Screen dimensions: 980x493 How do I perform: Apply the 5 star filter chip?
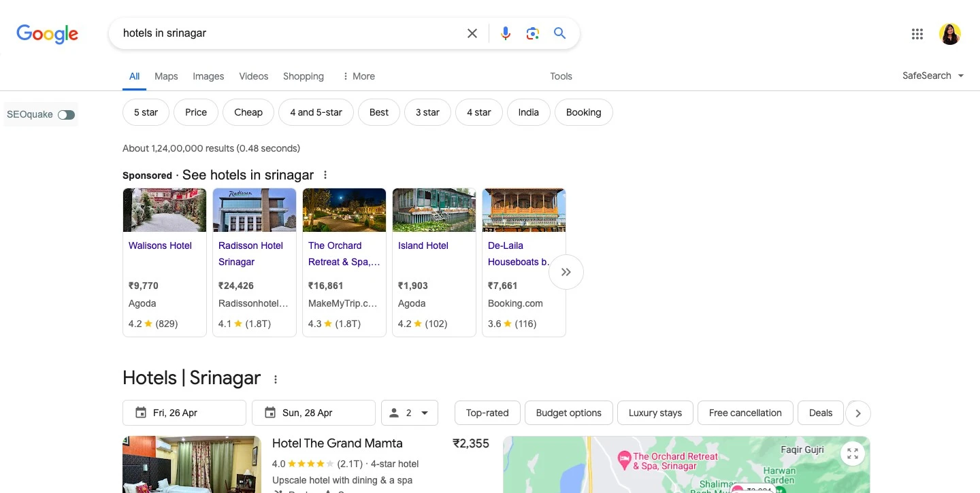[146, 112]
